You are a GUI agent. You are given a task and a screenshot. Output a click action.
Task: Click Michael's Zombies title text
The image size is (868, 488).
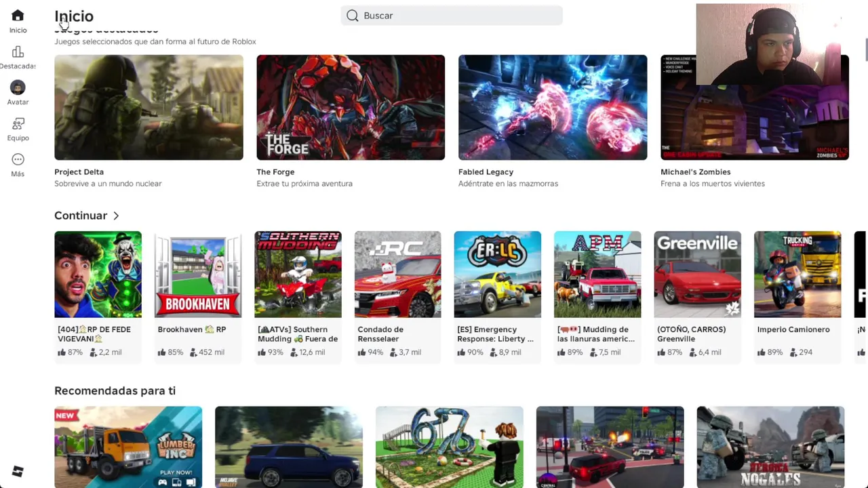tap(696, 172)
